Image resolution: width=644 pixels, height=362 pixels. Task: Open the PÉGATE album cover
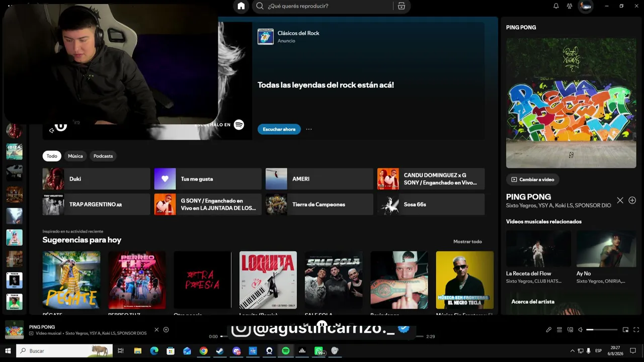71,280
